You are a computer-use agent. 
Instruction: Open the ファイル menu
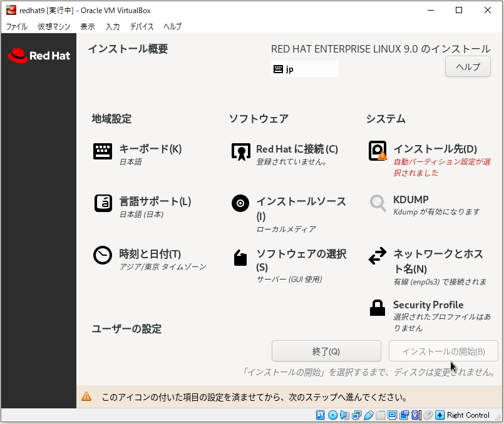click(17, 26)
